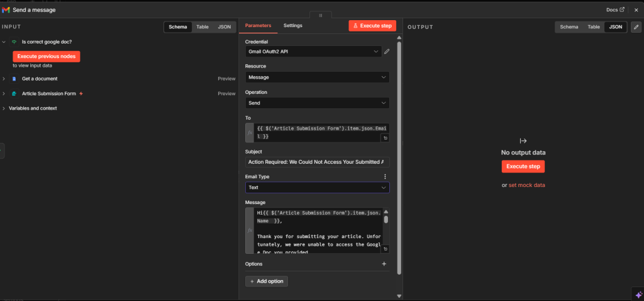Click the fx icon of the To field
The height and width of the screenshot is (301, 644).
(x=250, y=132)
